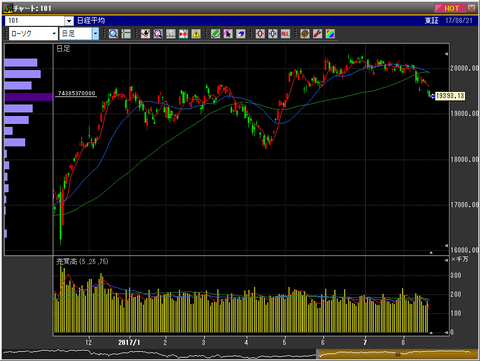Click the ×千万 volume unit label
This screenshot has height=361, width=480.
click(x=460, y=259)
